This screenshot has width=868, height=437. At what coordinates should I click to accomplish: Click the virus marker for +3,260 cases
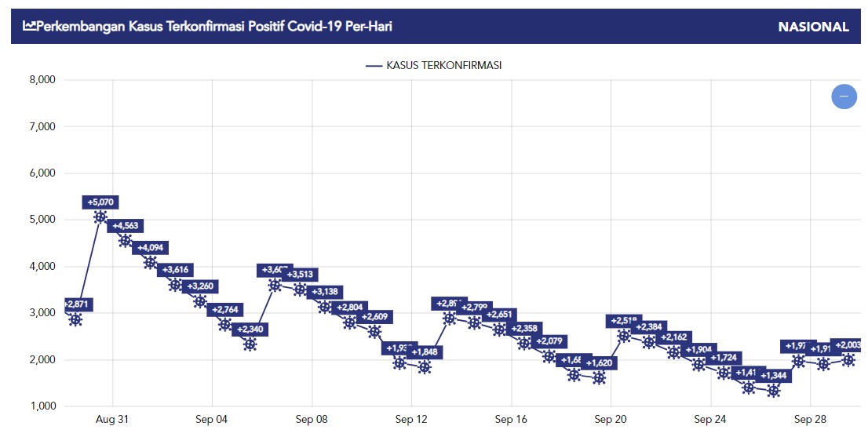(x=200, y=301)
